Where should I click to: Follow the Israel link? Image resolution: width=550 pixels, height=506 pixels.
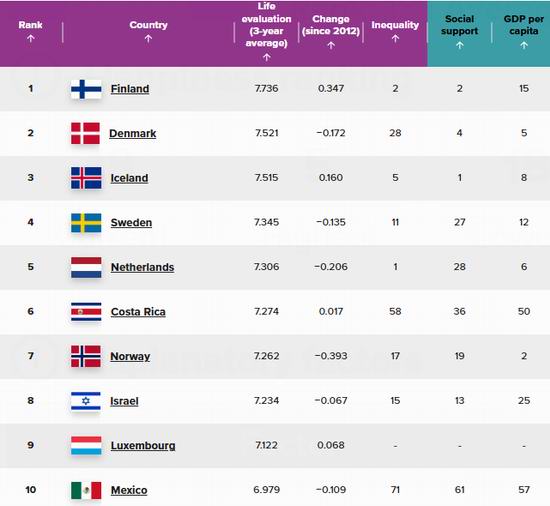pyautogui.click(x=124, y=401)
